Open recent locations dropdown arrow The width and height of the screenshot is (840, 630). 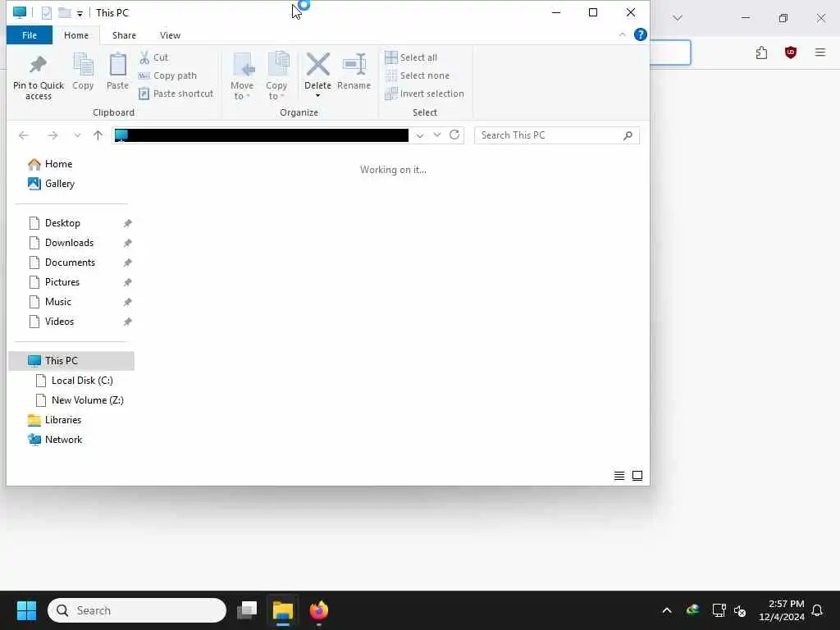pyautogui.click(x=77, y=135)
